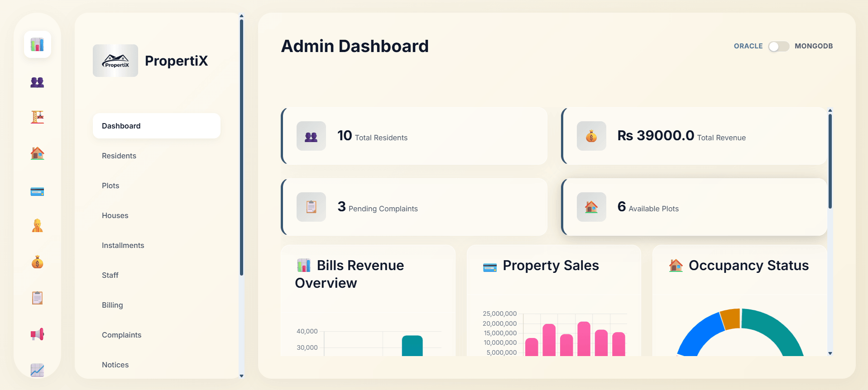Click the sidebar scrollbar down arrow
Image resolution: width=868 pixels, height=390 pixels.
[241, 376]
